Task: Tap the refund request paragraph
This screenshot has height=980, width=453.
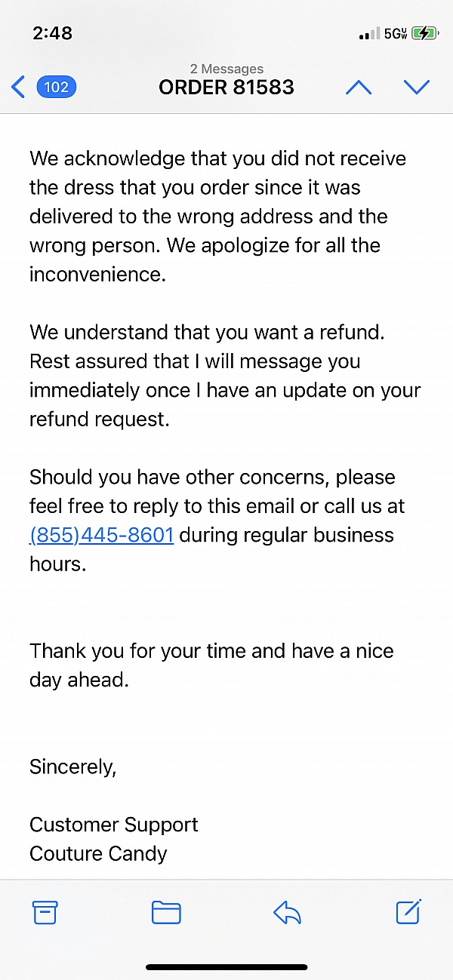Action: pos(225,376)
